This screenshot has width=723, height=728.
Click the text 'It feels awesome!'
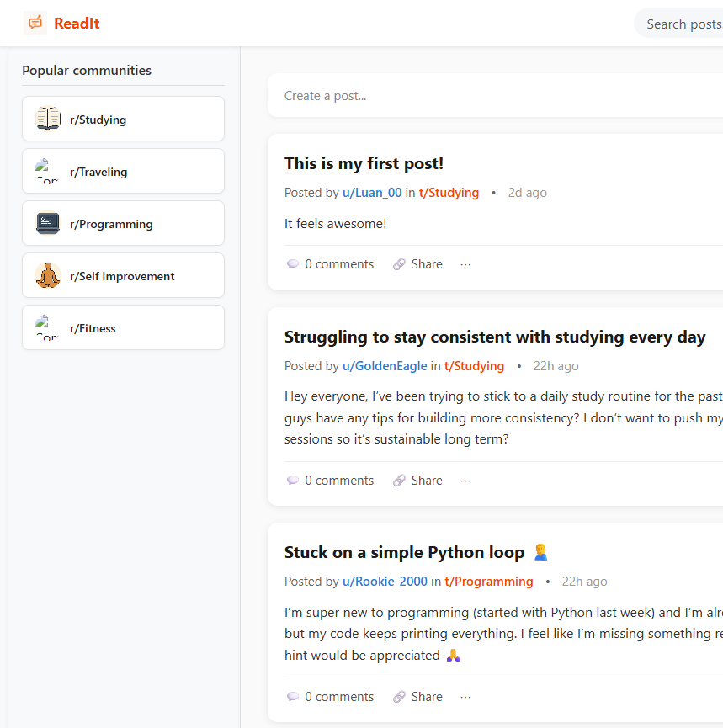point(335,224)
